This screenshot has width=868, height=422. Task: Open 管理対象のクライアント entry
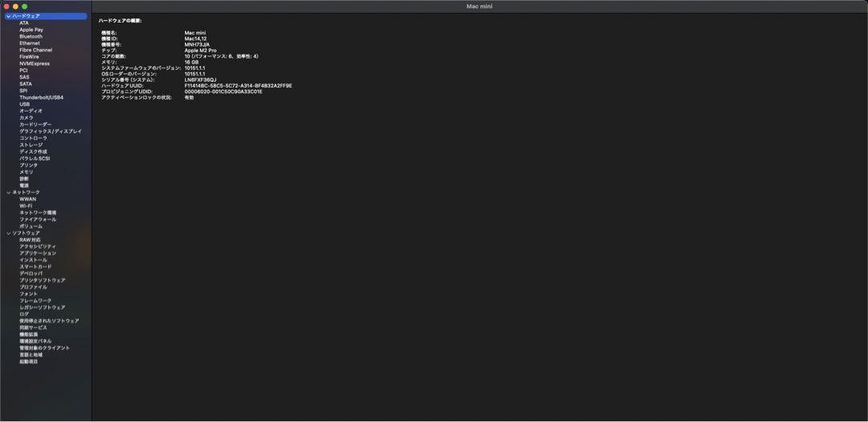45,348
